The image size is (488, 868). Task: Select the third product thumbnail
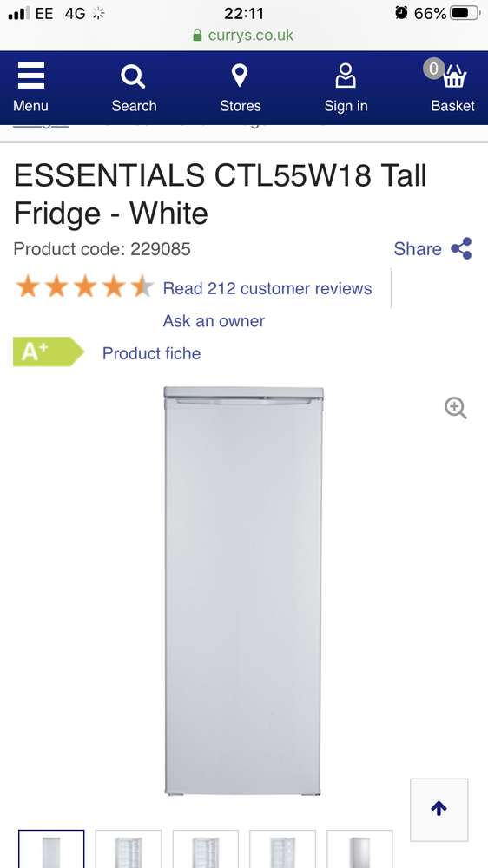pos(206,849)
